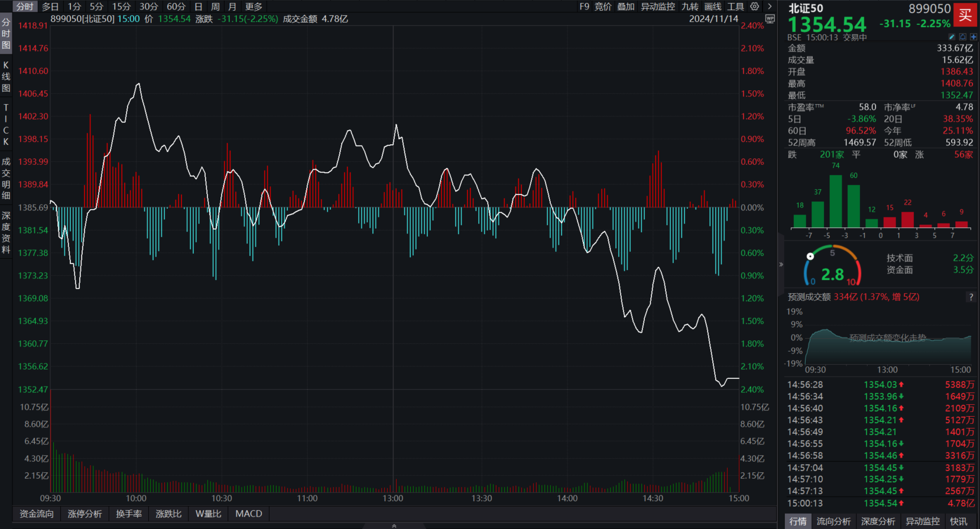Image resolution: width=980 pixels, height=529 pixels.
Task: Toggle the 资金流向 indicator
Action: 37,514
